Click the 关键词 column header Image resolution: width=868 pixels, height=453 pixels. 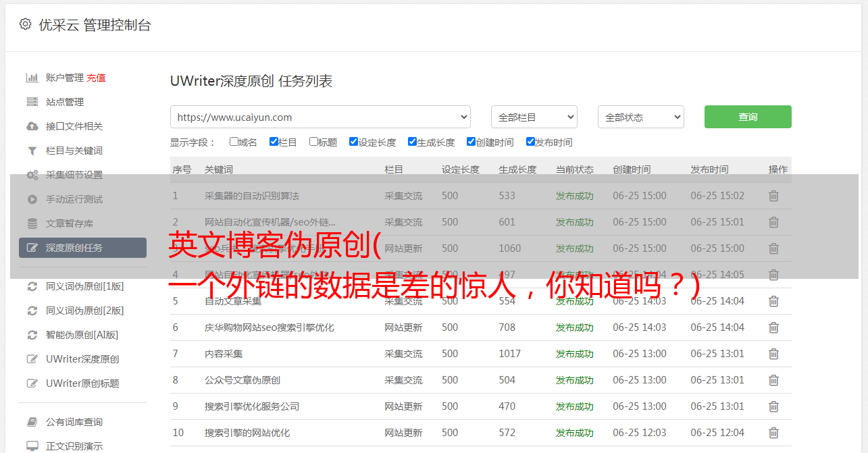click(219, 169)
